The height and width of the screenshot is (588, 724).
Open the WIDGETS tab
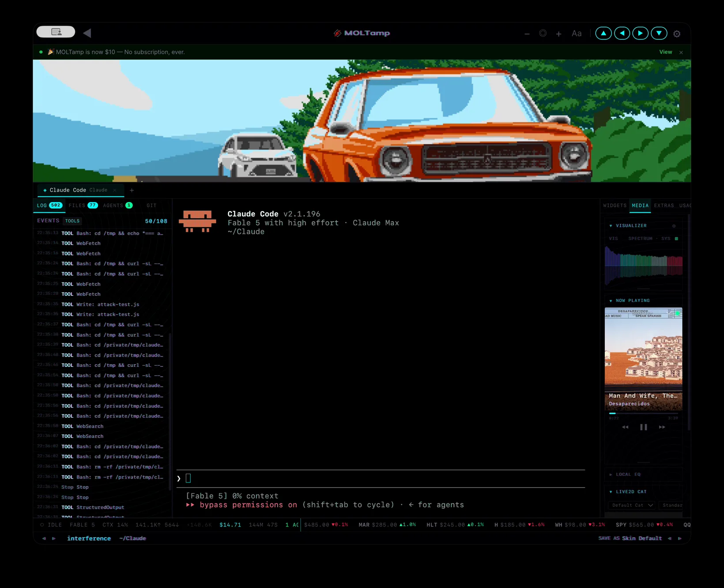pos(615,205)
